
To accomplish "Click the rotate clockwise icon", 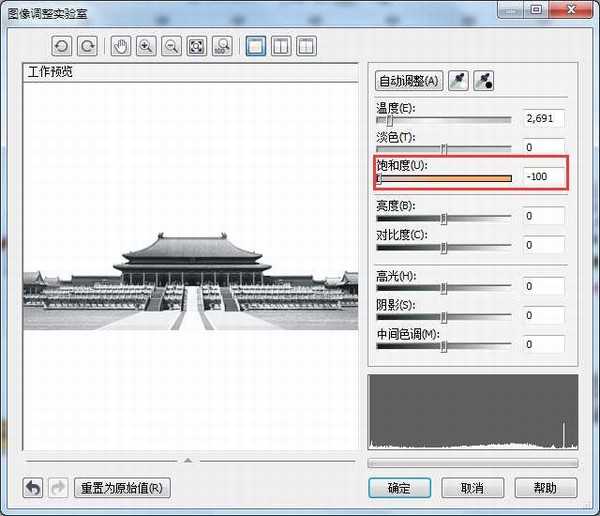I will (x=88, y=46).
